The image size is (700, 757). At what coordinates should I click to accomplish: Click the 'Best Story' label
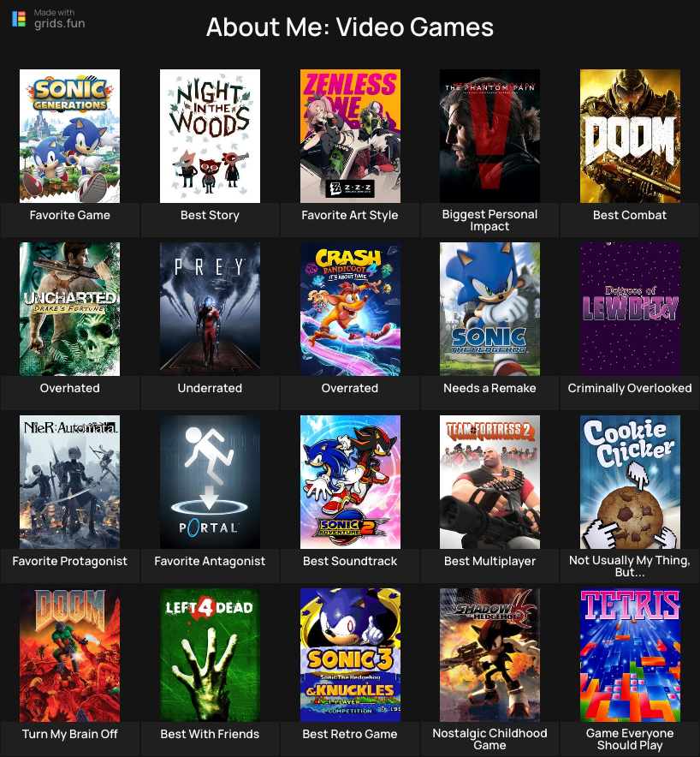pos(210,215)
